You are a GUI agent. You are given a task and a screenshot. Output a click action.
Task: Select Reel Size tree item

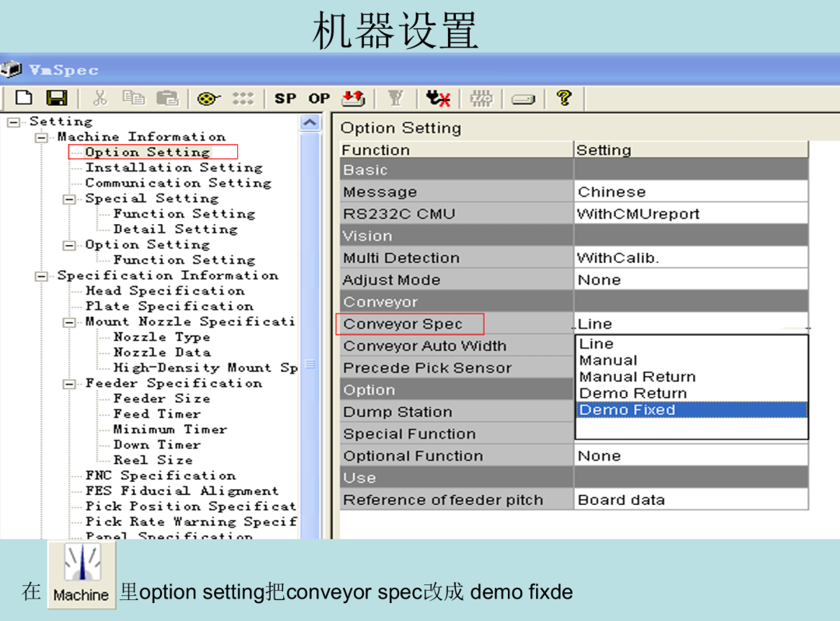[152, 460]
